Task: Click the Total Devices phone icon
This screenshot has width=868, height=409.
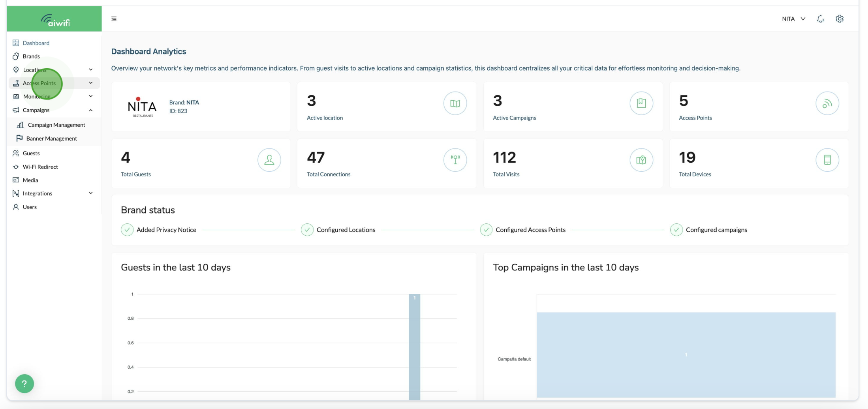Action: click(x=827, y=160)
